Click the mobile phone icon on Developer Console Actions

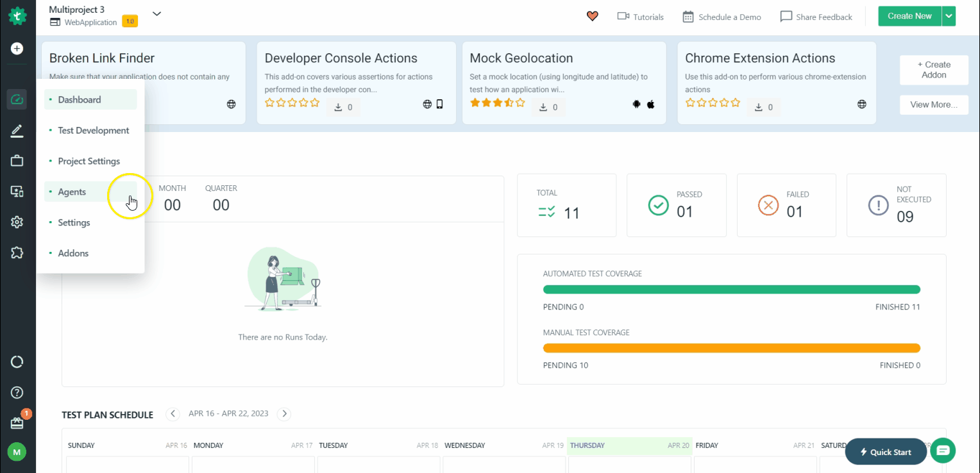[x=440, y=104]
